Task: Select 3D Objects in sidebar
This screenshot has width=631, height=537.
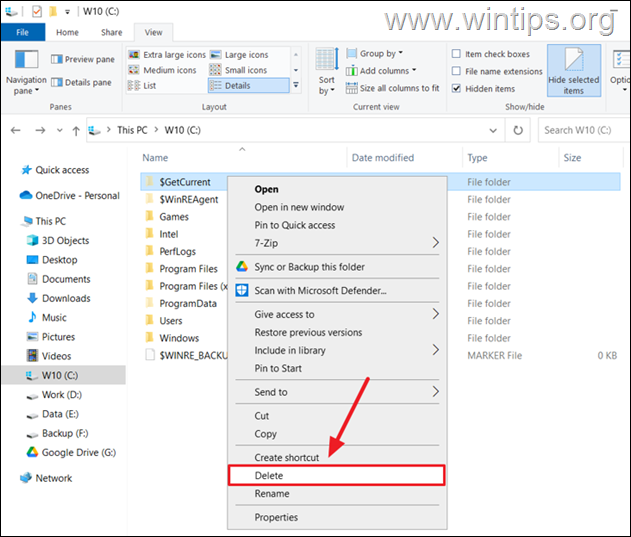Action: [58, 240]
